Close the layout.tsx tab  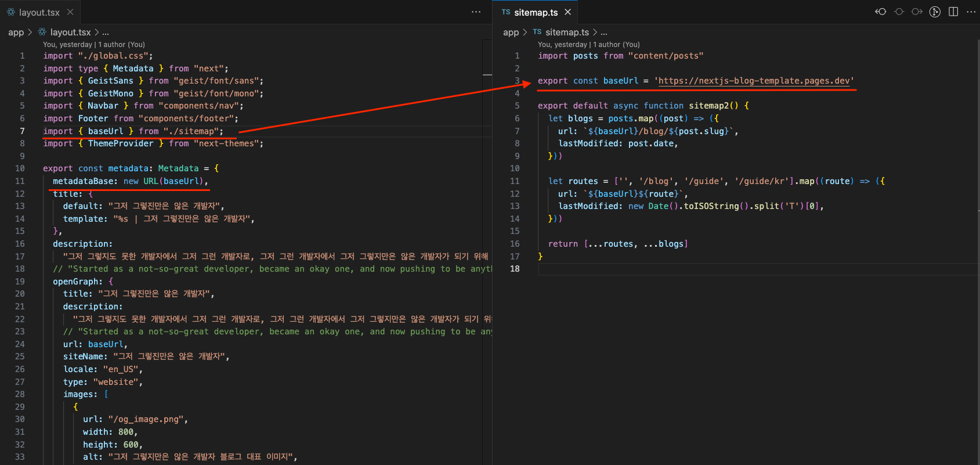pos(70,12)
